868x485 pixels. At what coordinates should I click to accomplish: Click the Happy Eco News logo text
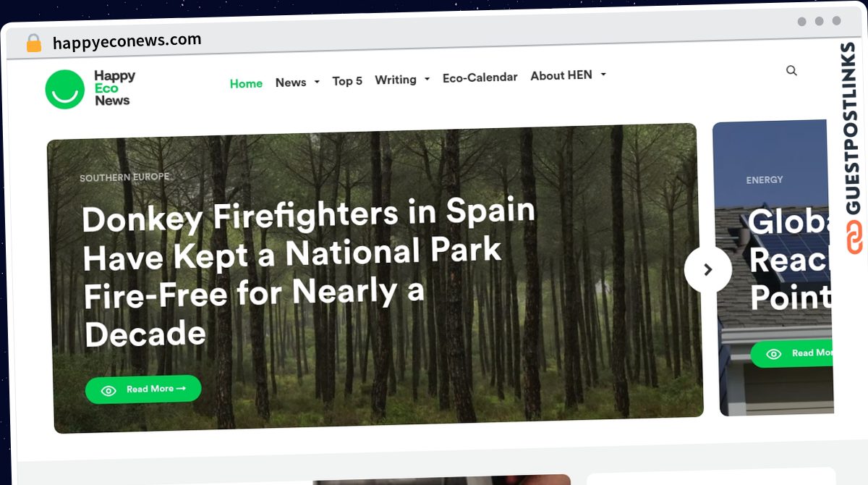tap(114, 88)
